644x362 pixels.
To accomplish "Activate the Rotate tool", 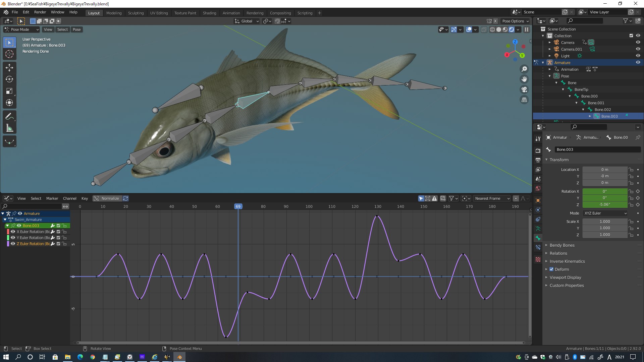I will (9, 79).
